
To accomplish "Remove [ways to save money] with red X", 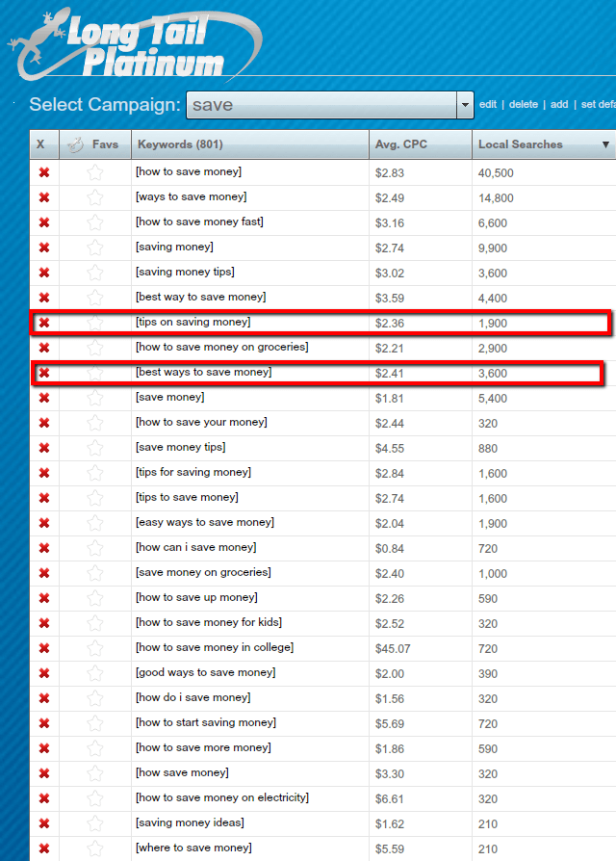I will (x=44, y=197).
